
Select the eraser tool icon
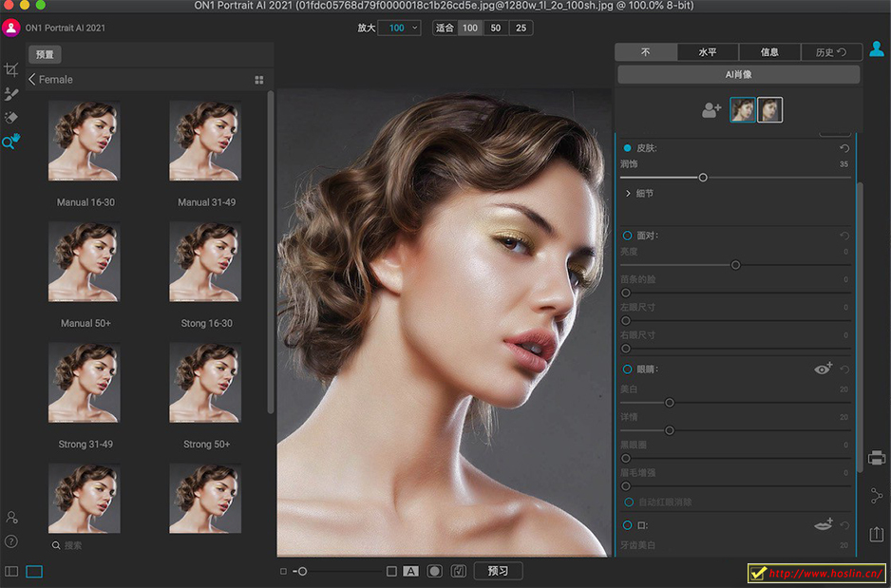[x=11, y=118]
